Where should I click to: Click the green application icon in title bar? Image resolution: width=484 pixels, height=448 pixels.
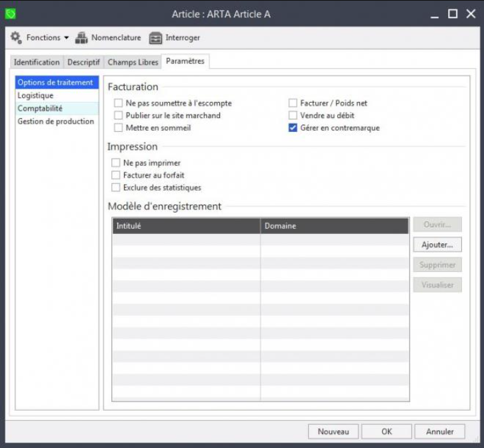(x=10, y=13)
